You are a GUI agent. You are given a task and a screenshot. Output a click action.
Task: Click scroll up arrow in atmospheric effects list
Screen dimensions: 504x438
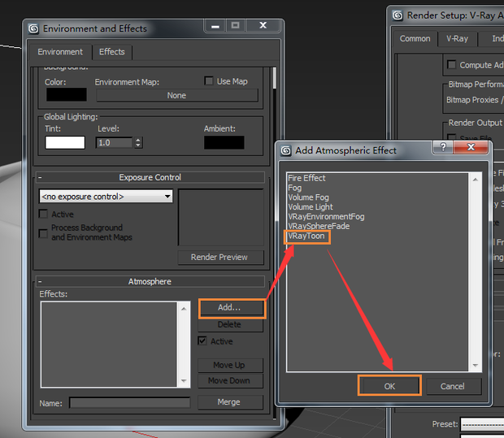[475, 180]
